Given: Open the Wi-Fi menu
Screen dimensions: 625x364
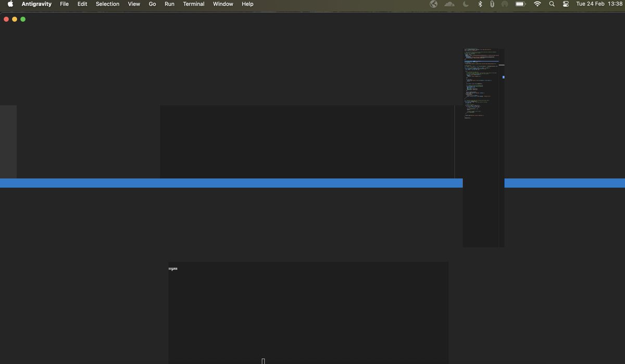Looking at the screenshot, I should point(537,4).
